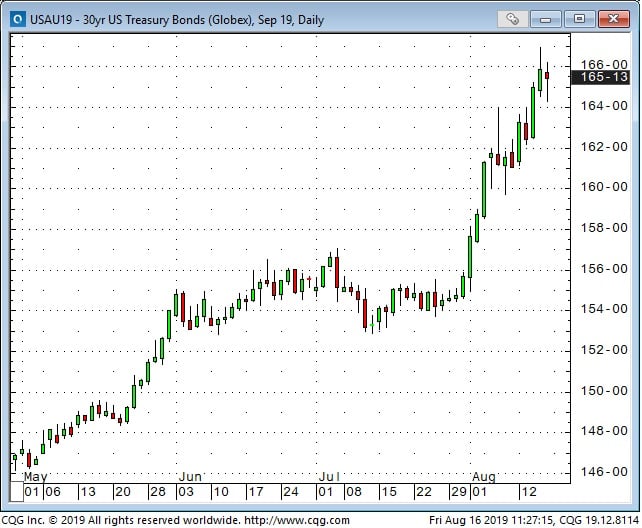642x528 pixels.
Task: Click the 146-00 price axis label
Action: tap(604, 472)
